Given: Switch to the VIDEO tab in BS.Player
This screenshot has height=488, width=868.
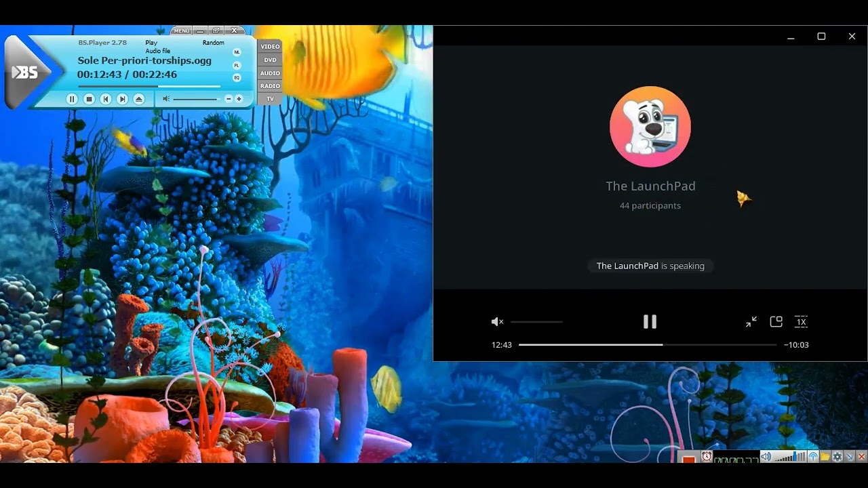Looking at the screenshot, I should coord(270,47).
